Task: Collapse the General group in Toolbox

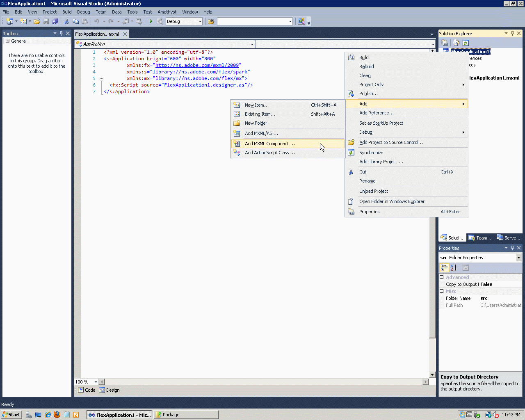Action: coord(7,41)
